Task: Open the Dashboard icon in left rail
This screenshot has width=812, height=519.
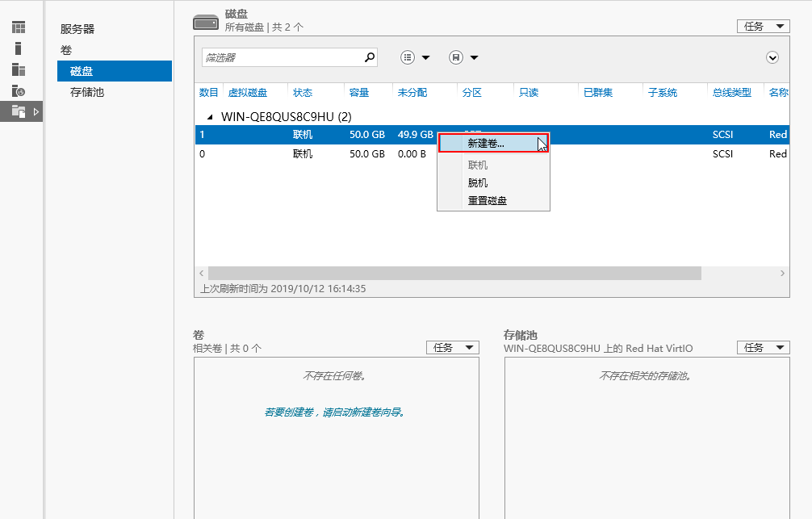Action: pyautogui.click(x=18, y=27)
